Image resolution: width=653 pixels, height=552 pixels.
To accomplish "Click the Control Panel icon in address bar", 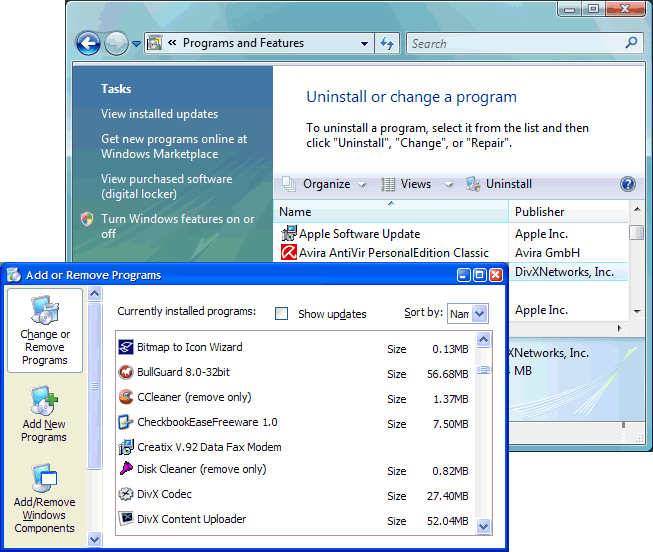I will [155, 42].
